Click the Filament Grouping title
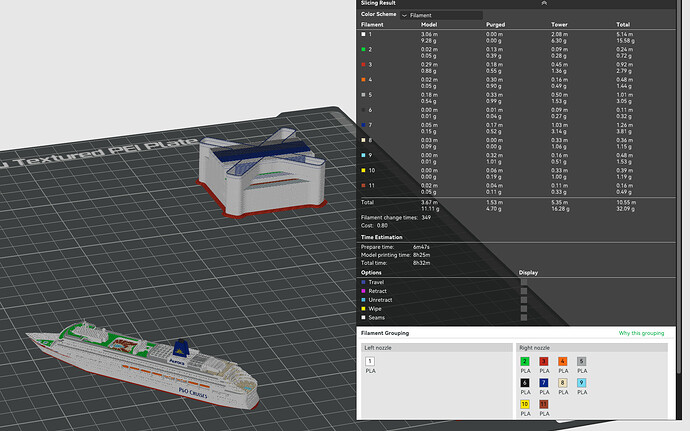The width and height of the screenshot is (690, 431). click(x=385, y=333)
